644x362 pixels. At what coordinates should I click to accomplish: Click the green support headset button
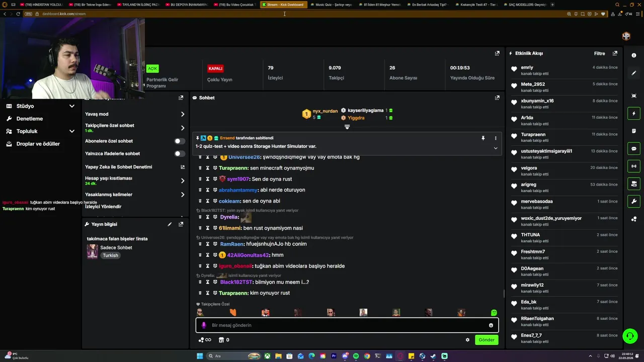[x=629, y=336]
